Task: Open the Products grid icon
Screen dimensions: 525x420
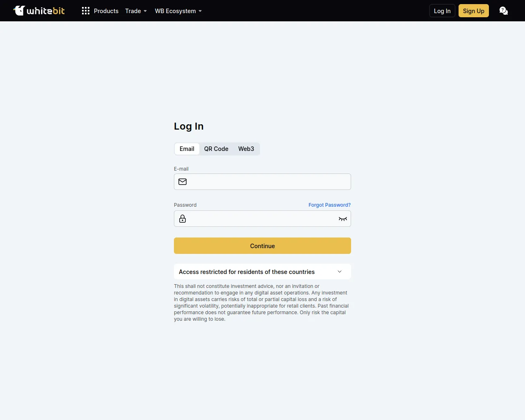Action: tap(85, 11)
